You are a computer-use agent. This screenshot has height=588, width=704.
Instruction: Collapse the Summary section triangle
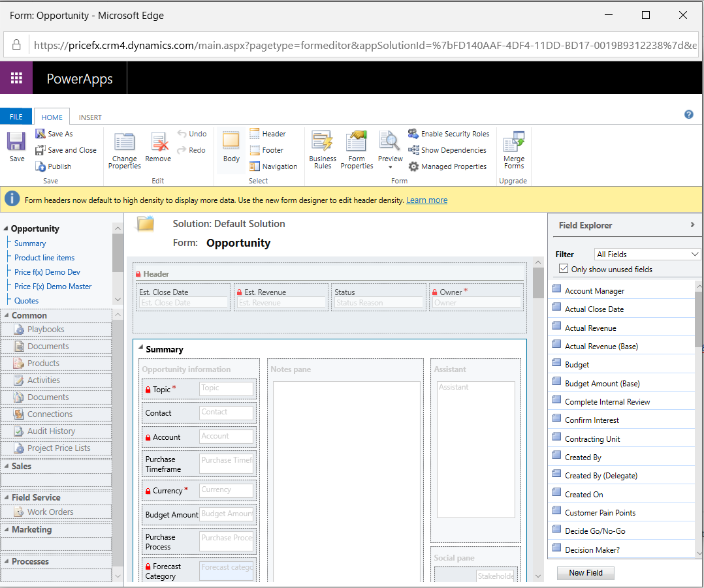(140, 348)
